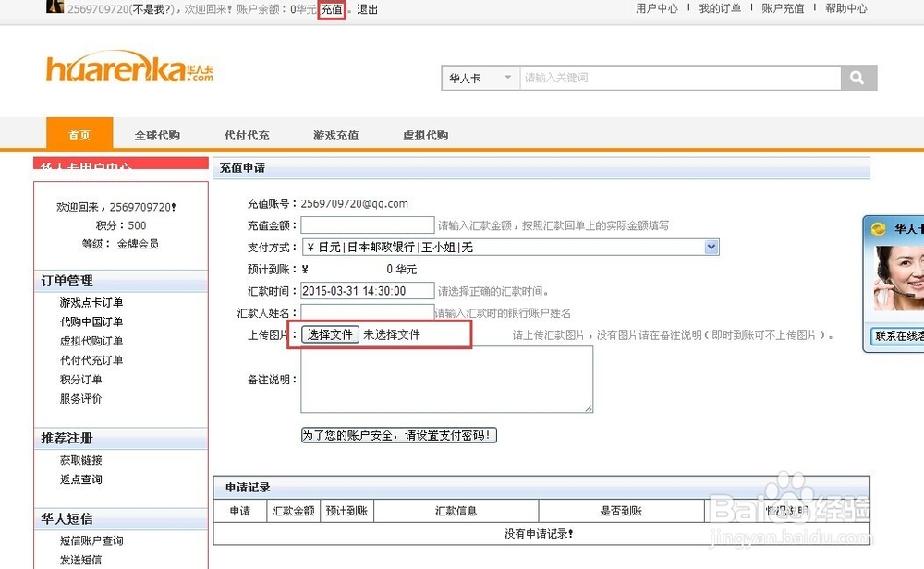Open the 支付方式 payment method dropdown
Image resolution: width=924 pixels, height=569 pixels.
[x=711, y=247]
